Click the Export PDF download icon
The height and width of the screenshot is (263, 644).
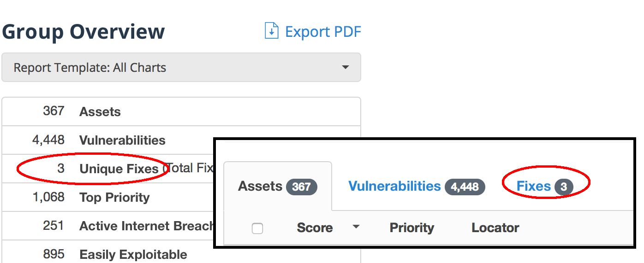pyautogui.click(x=271, y=31)
